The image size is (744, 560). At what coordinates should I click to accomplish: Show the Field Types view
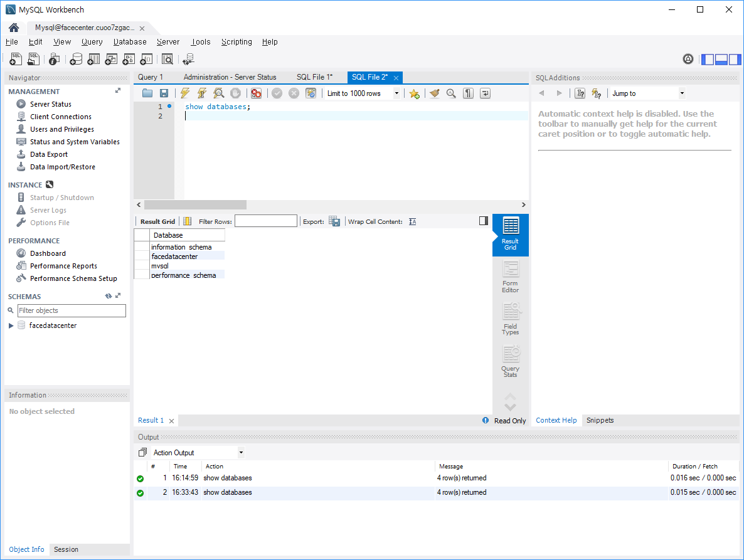511,319
